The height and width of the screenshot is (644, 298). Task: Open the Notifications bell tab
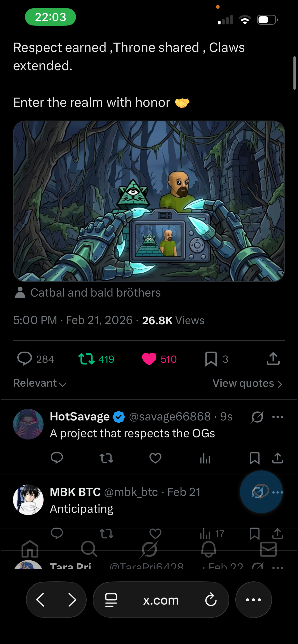(209, 549)
